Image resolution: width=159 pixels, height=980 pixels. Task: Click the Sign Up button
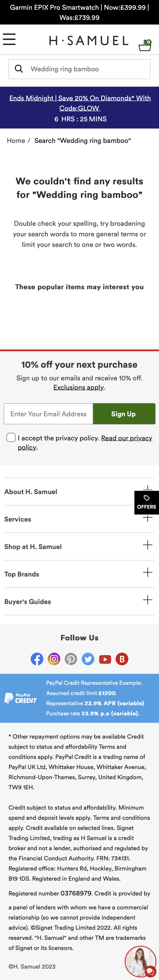pyautogui.click(x=123, y=414)
